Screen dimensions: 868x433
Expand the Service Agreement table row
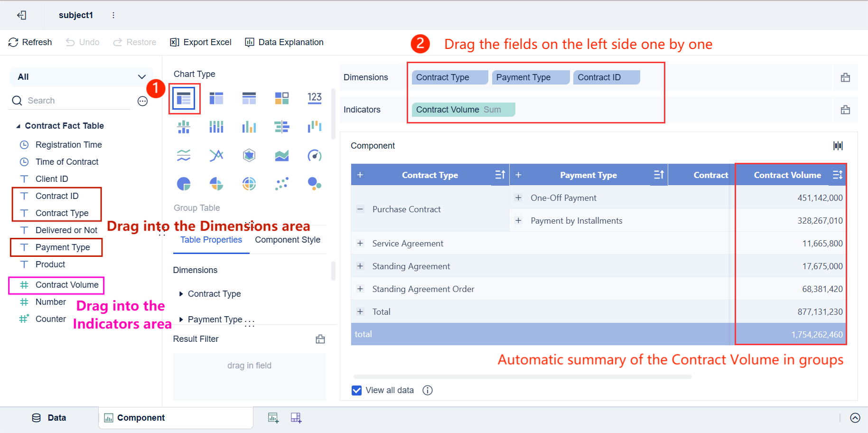pyautogui.click(x=360, y=243)
